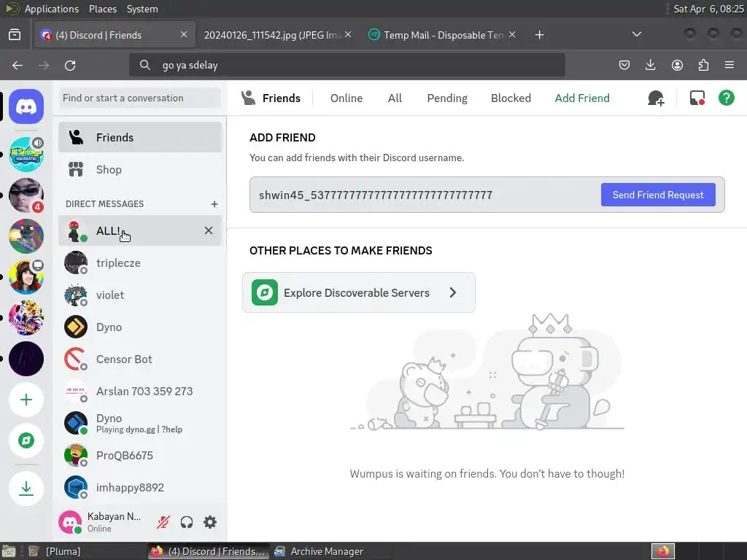Click the browser address bar
This screenshot has width=747, height=560.
pyautogui.click(x=347, y=65)
